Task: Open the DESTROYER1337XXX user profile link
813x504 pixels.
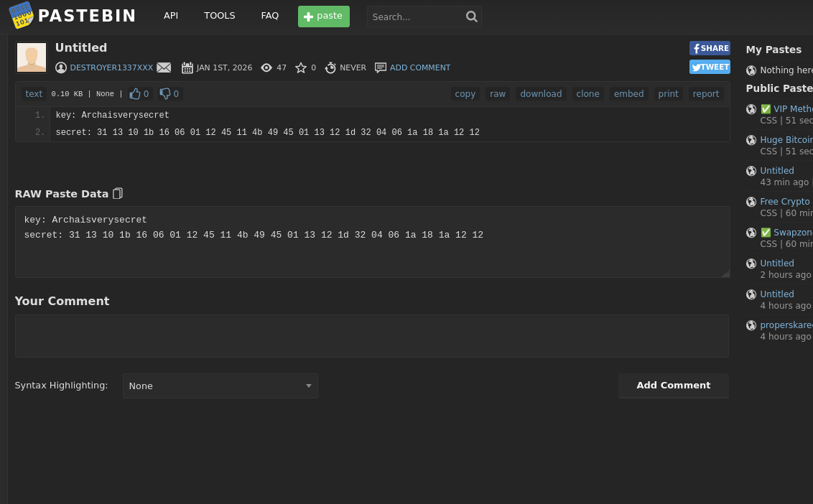Action: tap(111, 67)
